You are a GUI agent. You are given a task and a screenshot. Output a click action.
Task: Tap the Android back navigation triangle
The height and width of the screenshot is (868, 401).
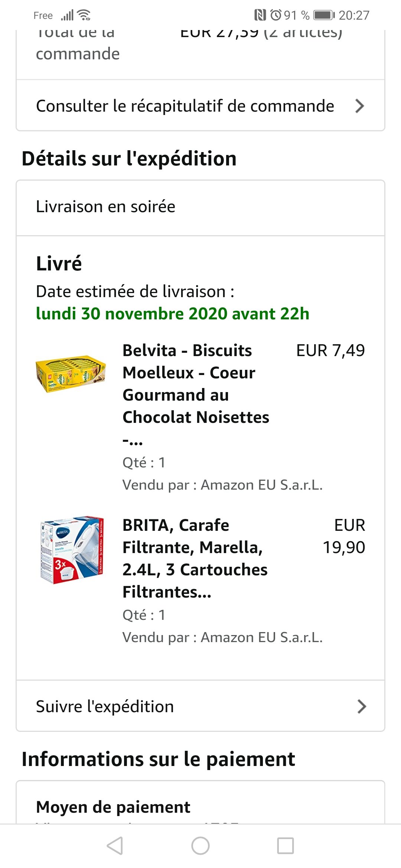[x=115, y=846]
